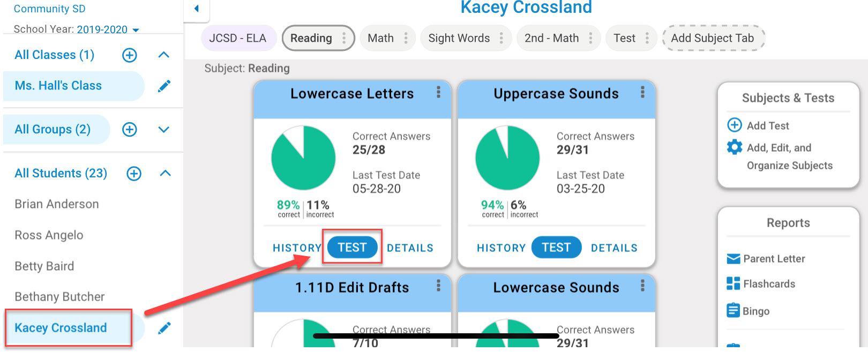Click the add class plus icon

tap(130, 55)
